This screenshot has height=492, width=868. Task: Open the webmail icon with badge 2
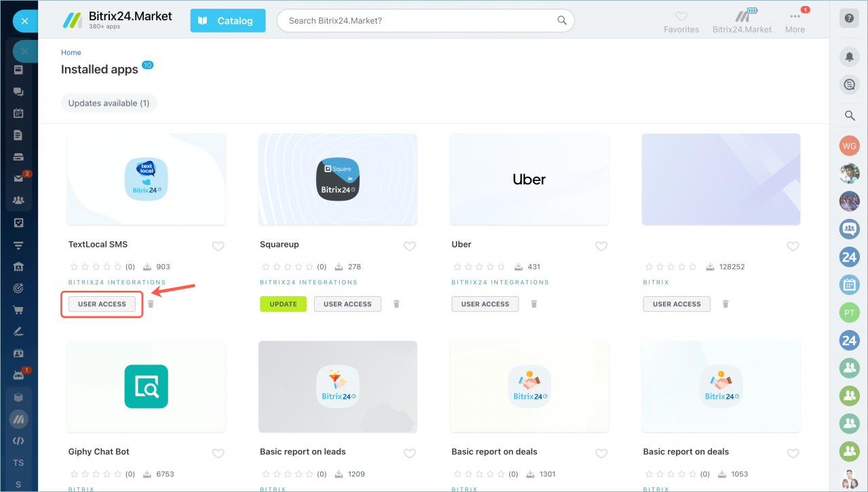19,178
